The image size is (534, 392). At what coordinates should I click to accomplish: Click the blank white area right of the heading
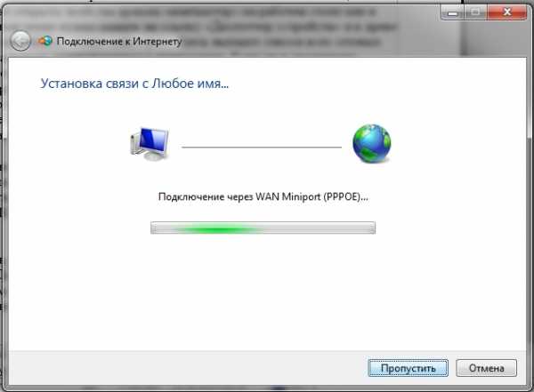coord(375,84)
